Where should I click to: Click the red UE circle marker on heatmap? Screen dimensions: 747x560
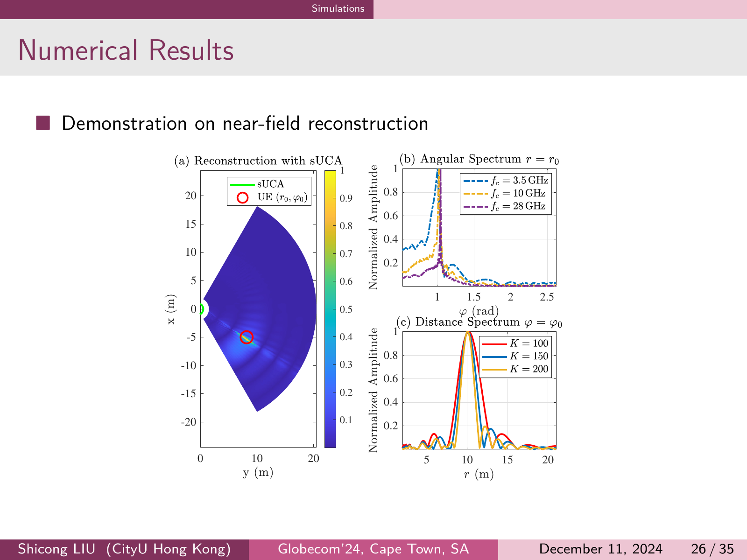click(247, 337)
